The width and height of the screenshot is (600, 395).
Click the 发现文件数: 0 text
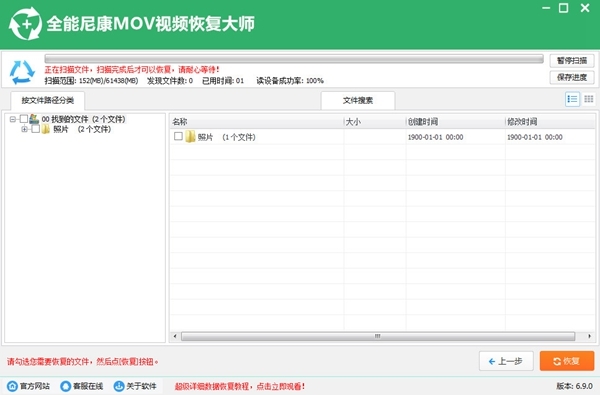(x=170, y=81)
